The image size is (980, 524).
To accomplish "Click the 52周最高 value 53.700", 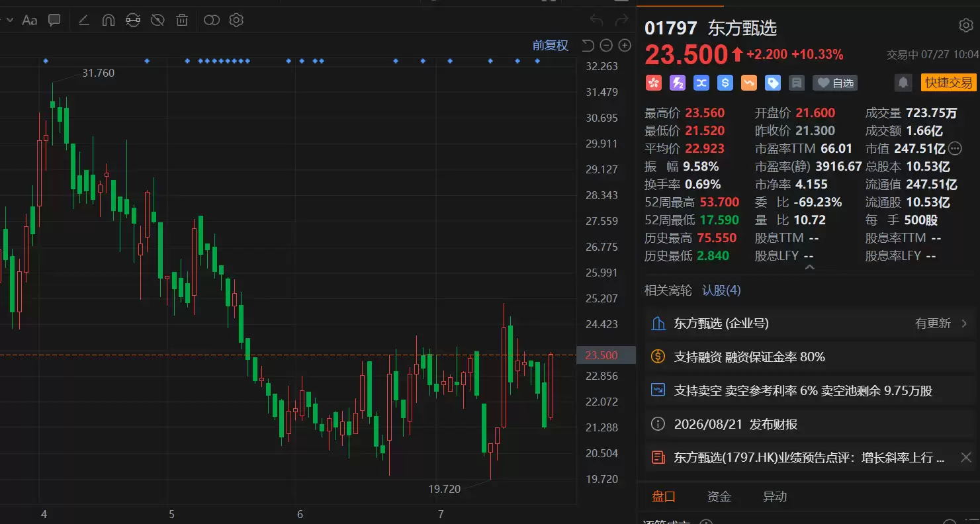I will pos(719,202).
